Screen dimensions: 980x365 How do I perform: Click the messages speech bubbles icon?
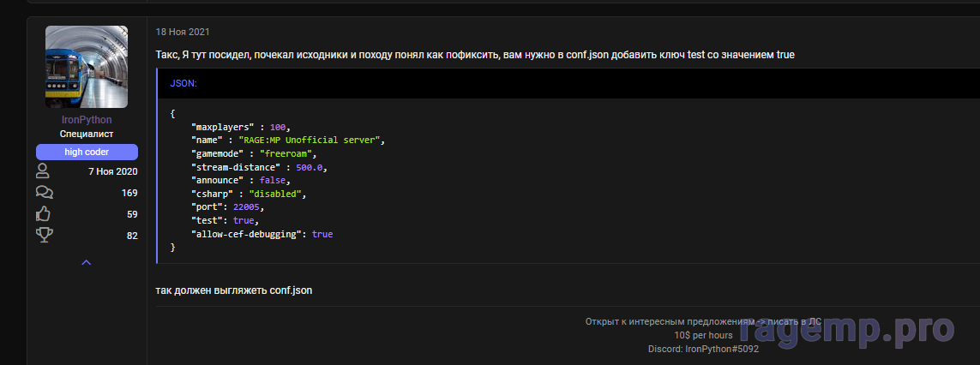(43, 193)
